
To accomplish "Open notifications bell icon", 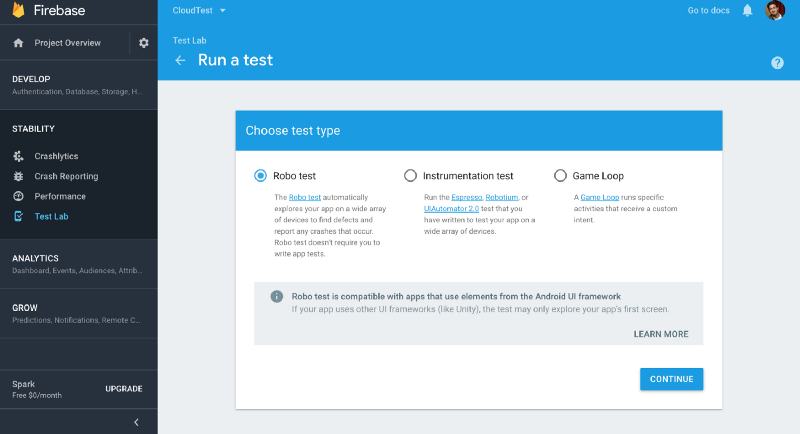I will pos(747,11).
